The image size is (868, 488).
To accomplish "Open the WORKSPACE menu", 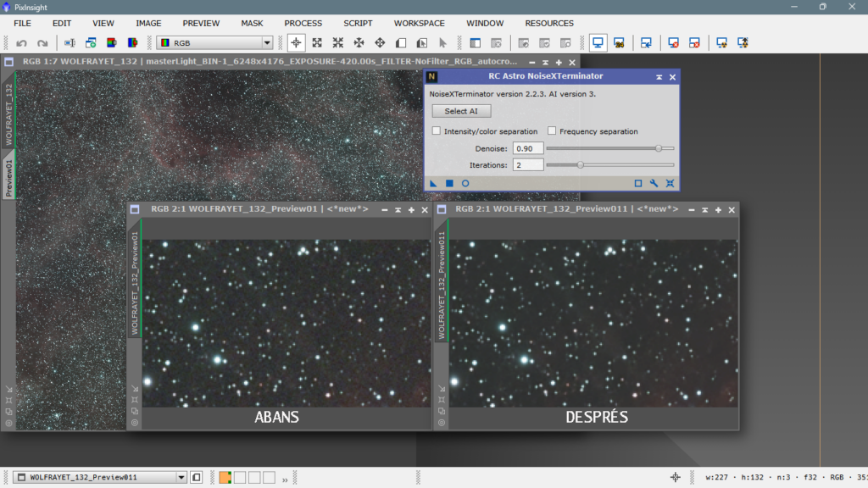I will point(419,23).
